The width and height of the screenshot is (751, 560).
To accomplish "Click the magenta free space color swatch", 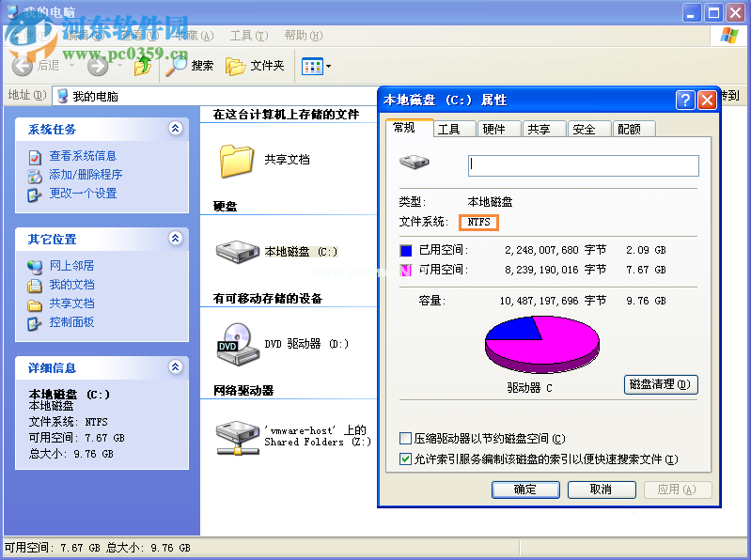I will [x=406, y=271].
